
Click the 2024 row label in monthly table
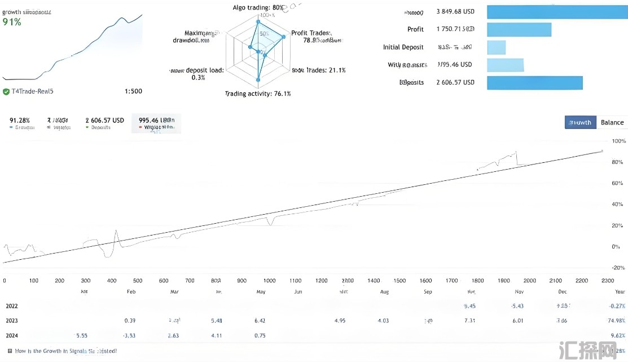[12, 335]
